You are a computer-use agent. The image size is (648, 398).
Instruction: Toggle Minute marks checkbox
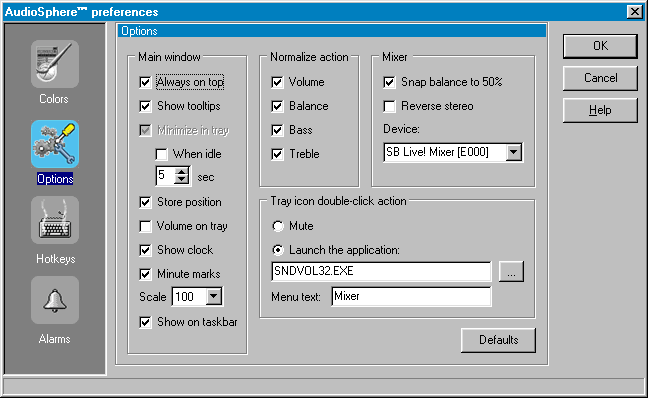pyautogui.click(x=145, y=274)
